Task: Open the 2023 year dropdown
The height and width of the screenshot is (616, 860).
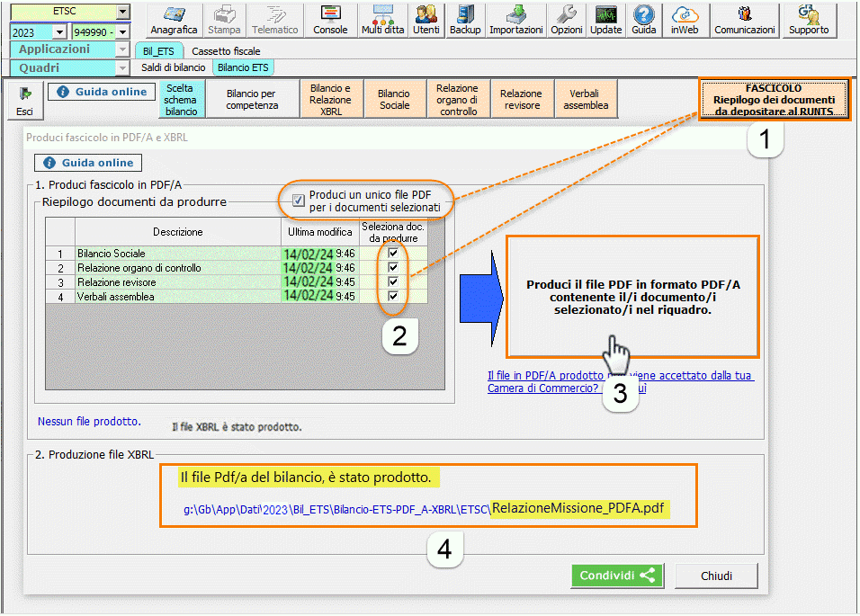Action: click(x=59, y=32)
